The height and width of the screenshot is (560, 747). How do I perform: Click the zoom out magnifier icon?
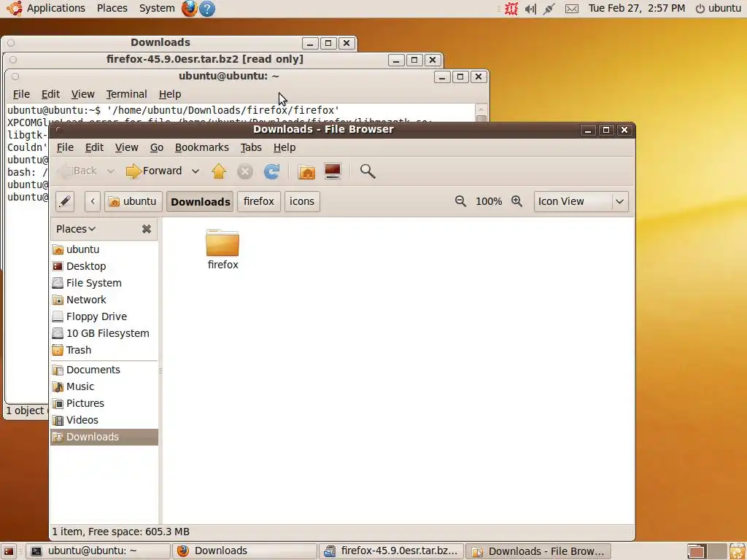coord(460,201)
